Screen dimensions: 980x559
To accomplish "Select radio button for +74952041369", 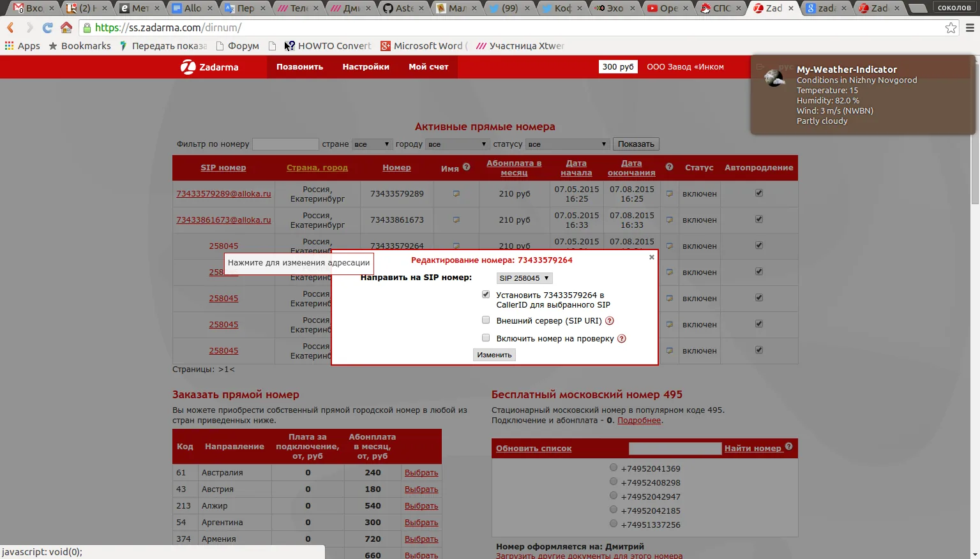I will [x=614, y=468].
